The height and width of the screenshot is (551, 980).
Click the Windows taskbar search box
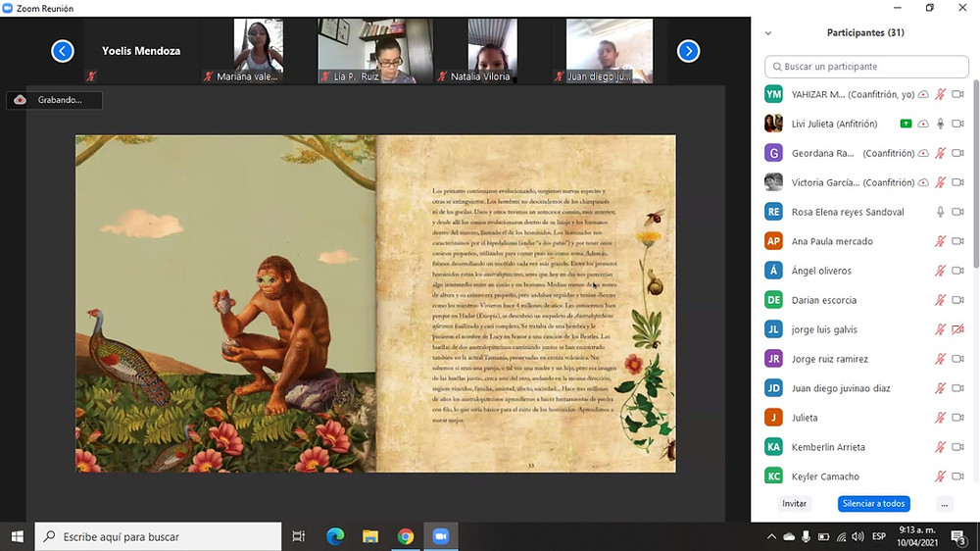point(158,536)
